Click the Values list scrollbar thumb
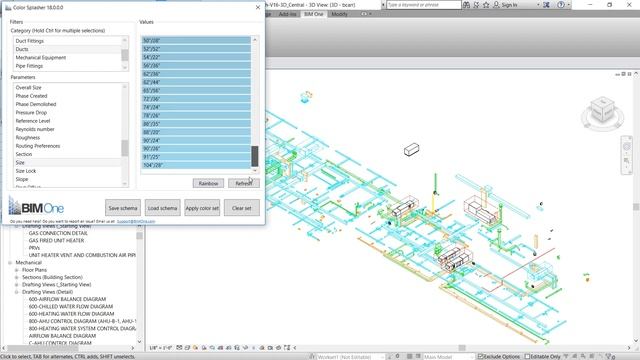640x360 pixels. [x=255, y=156]
